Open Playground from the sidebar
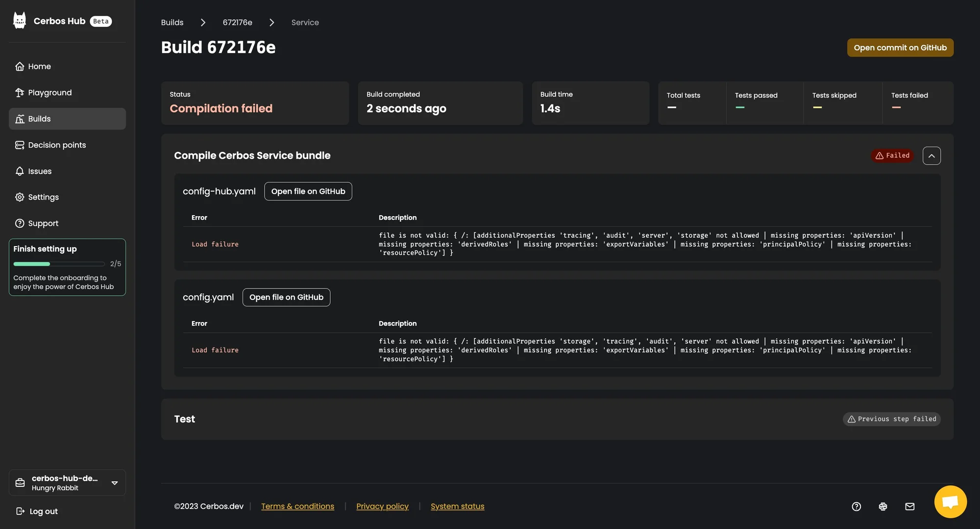 (49, 93)
